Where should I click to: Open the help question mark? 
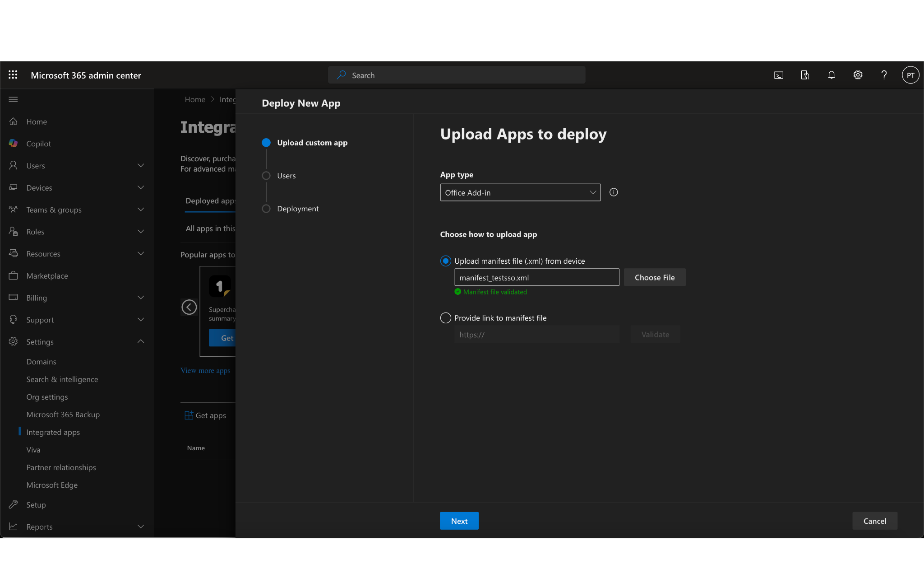click(x=884, y=75)
